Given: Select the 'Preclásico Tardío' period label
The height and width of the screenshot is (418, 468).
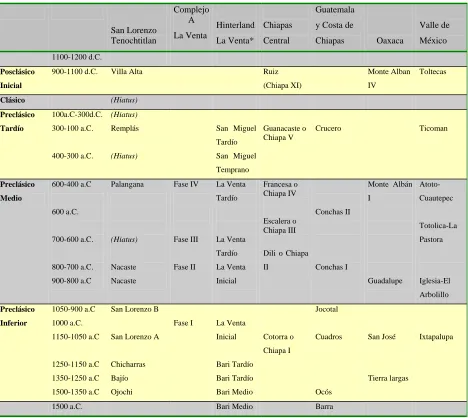Looking at the screenshot, I should (x=17, y=121).
